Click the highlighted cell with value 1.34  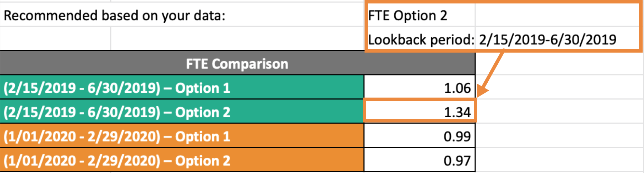pyautogui.click(x=420, y=111)
